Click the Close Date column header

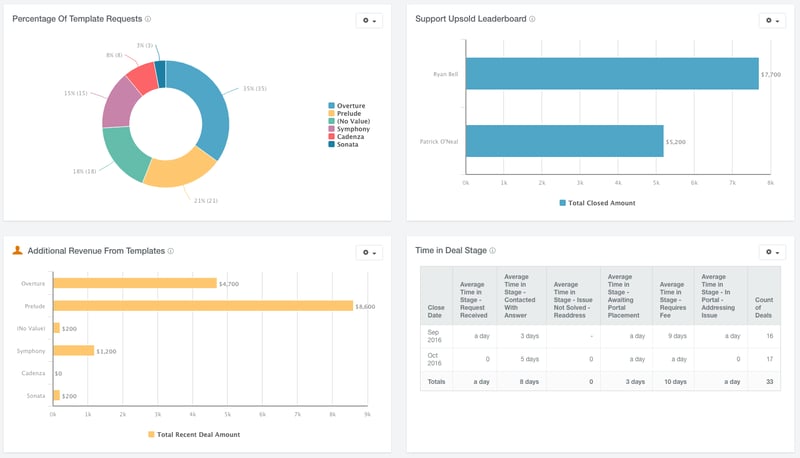coord(436,309)
